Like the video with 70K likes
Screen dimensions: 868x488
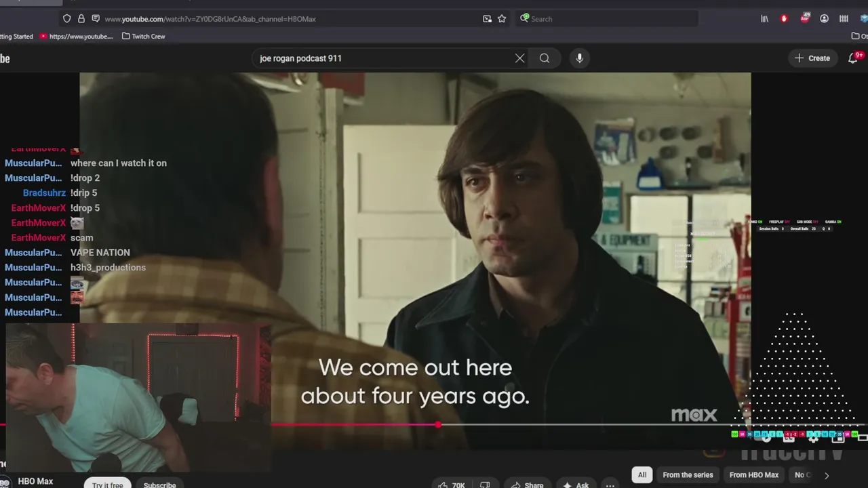click(x=451, y=485)
